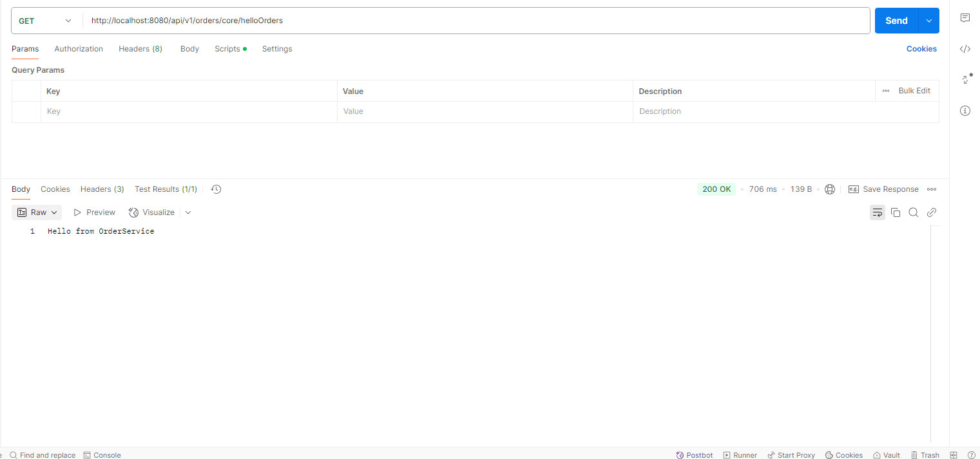Open the request info icon

[x=965, y=111]
